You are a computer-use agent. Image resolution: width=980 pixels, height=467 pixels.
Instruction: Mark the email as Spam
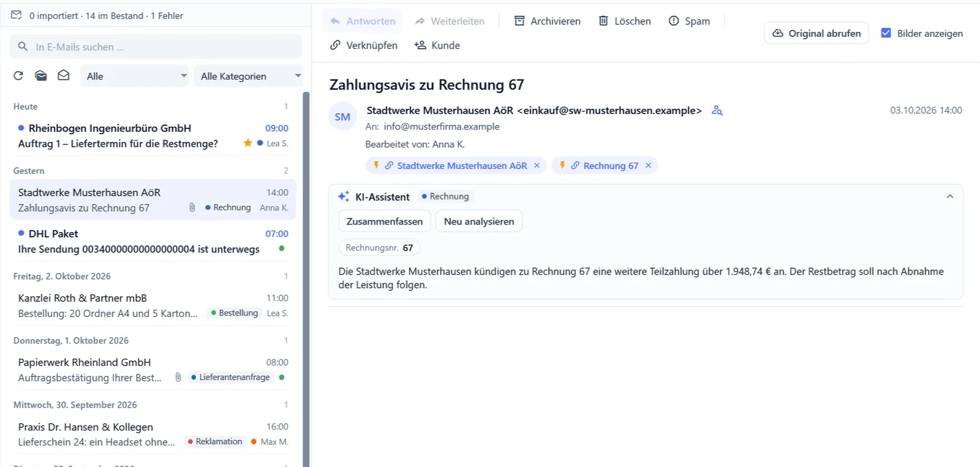pos(689,21)
